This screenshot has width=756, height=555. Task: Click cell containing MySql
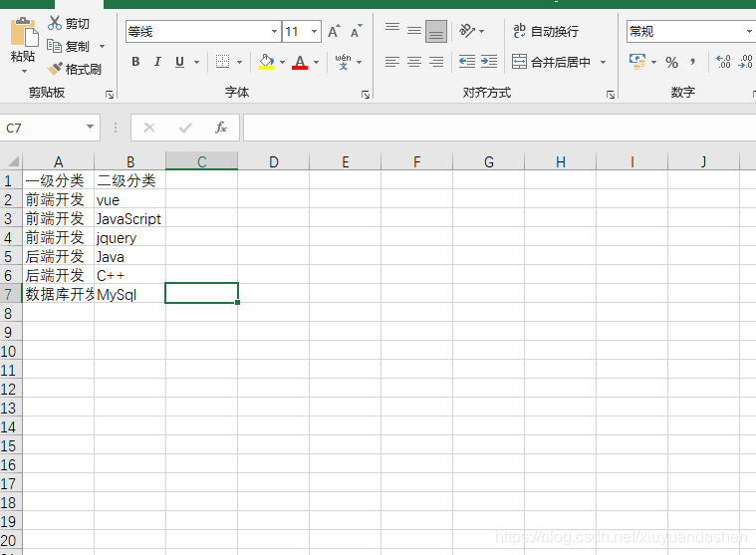point(129,294)
